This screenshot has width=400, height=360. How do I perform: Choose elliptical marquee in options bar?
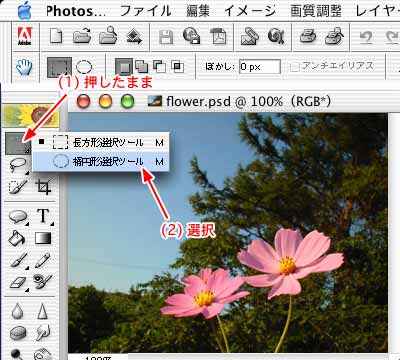click(84, 67)
